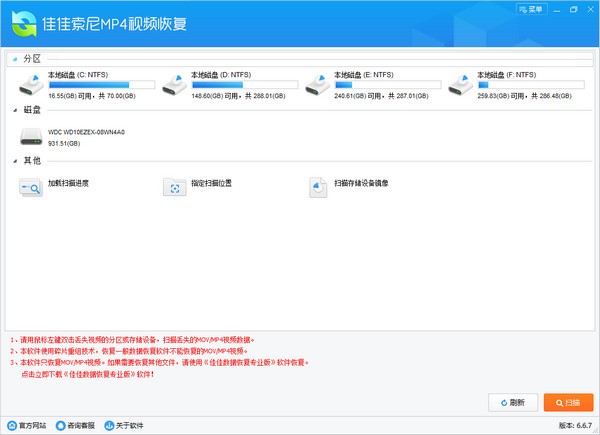Screen dimensions: 600x435
Task: Open the 官方网站 official website link
Action: (x=27, y=425)
